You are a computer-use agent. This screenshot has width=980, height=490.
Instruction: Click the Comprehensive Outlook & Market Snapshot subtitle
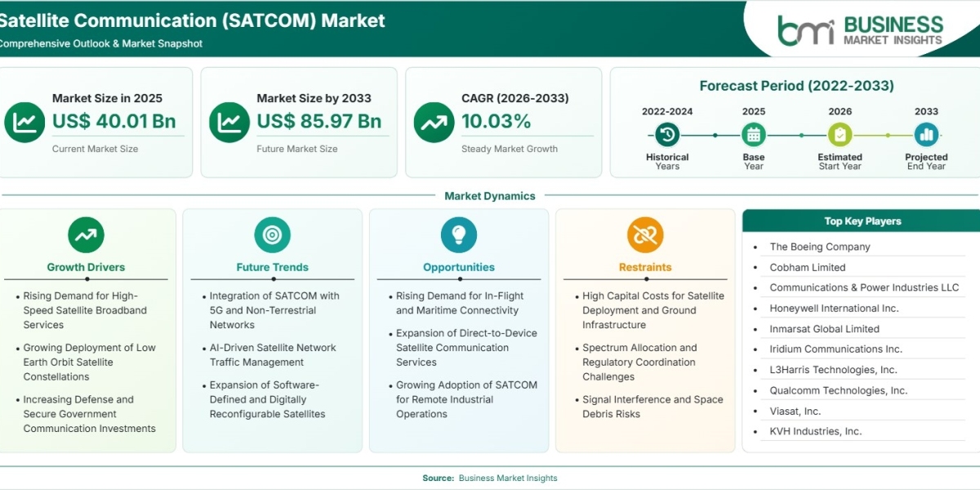click(x=101, y=43)
